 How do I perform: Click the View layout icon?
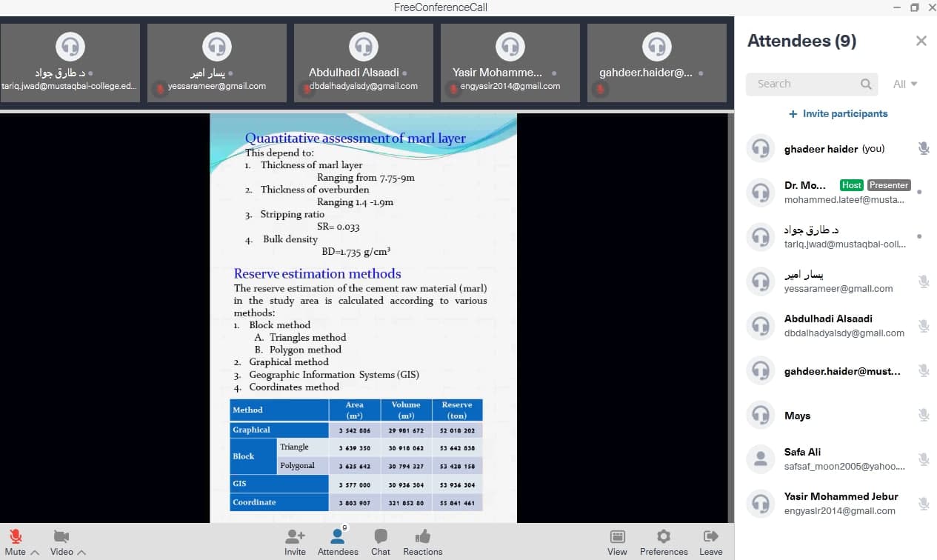point(617,536)
